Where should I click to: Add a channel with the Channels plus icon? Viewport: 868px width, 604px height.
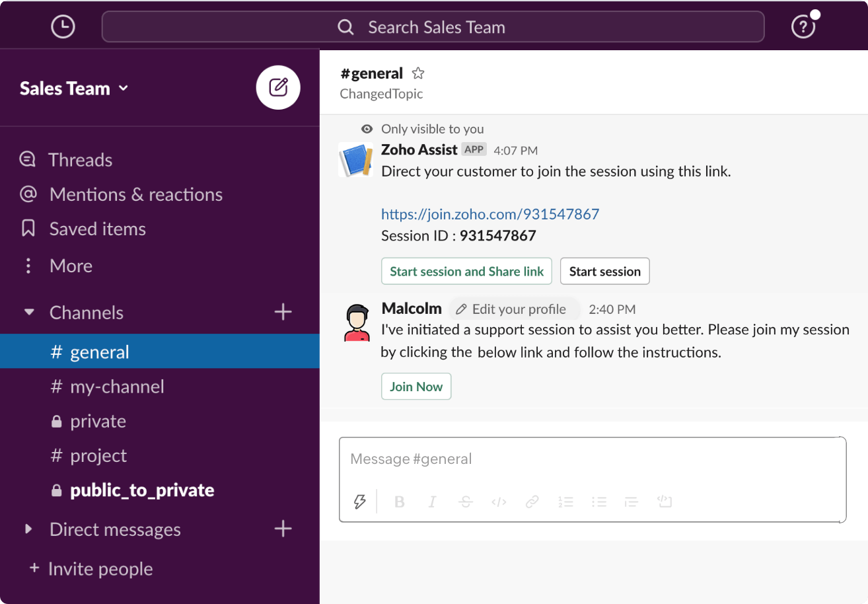click(x=283, y=312)
